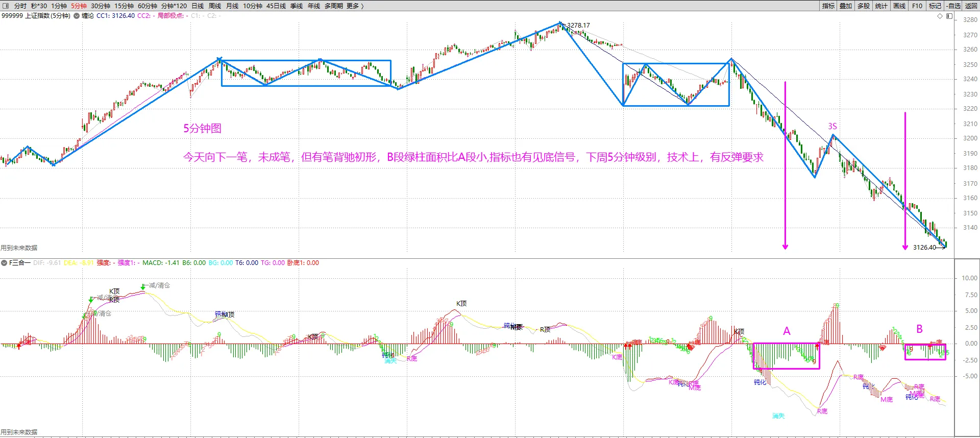Viewport: 980px width, 438px height.
Task: Open the 多股 multi-stock button
Action: (x=864, y=6)
